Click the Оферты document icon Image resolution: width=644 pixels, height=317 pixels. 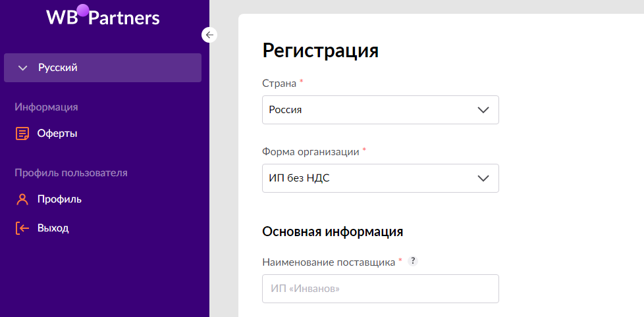[x=22, y=134]
